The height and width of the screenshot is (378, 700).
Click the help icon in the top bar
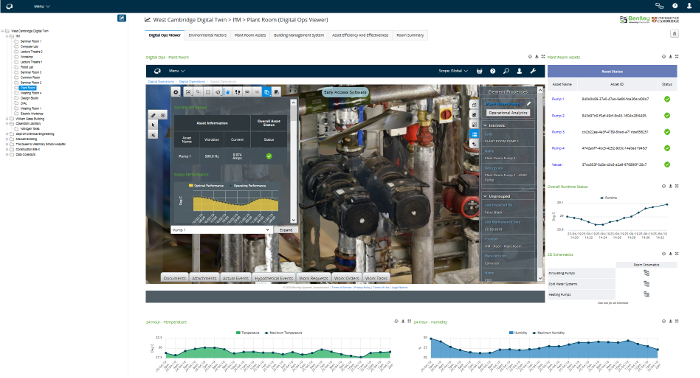675,6
